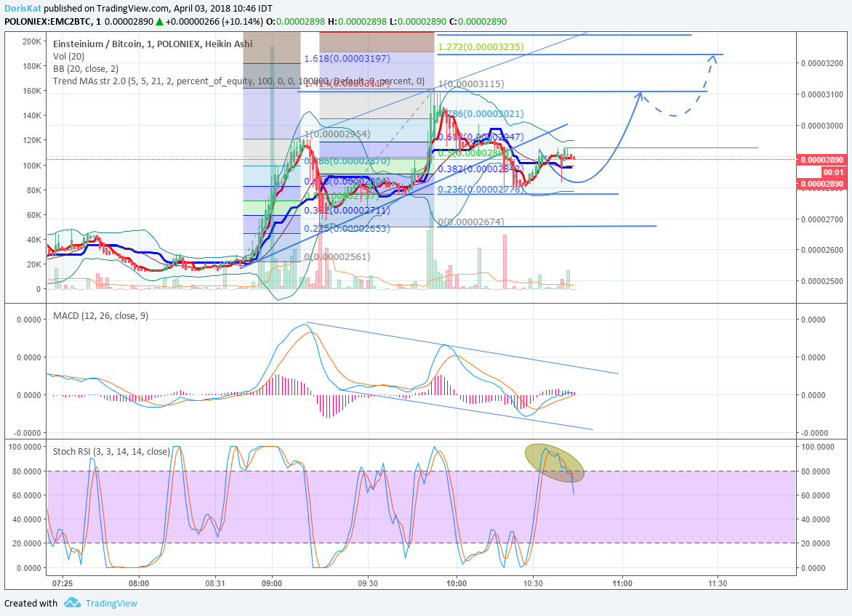Click the low value L:0.00002890
Viewport: 852px width, 616px height.
pos(418,22)
